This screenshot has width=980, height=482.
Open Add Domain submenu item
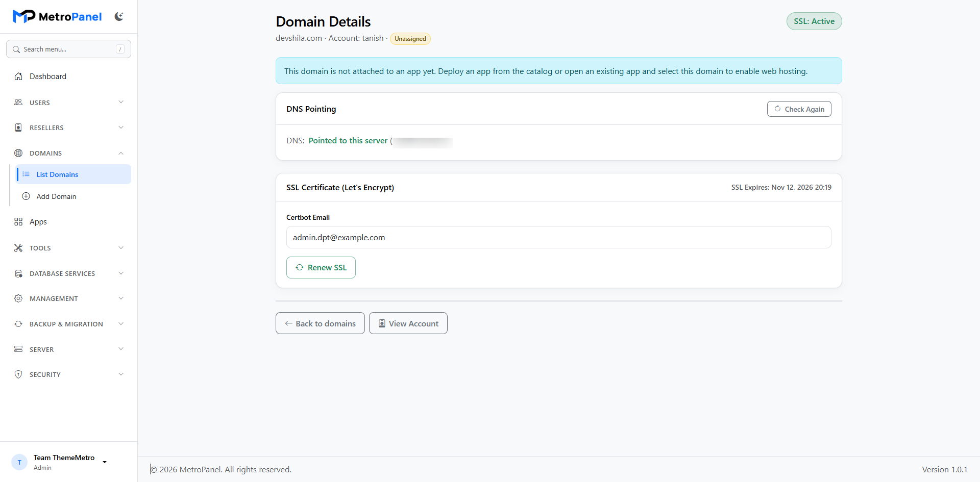click(x=73, y=196)
